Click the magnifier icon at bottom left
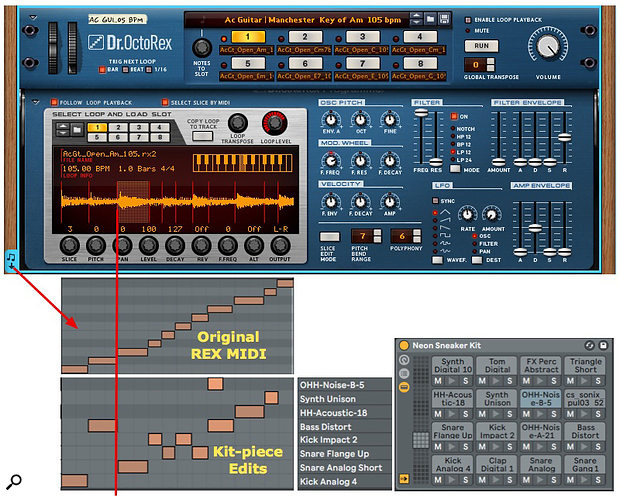Image resolution: width=620 pixels, height=496 pixels. click(x=14, y=481)
